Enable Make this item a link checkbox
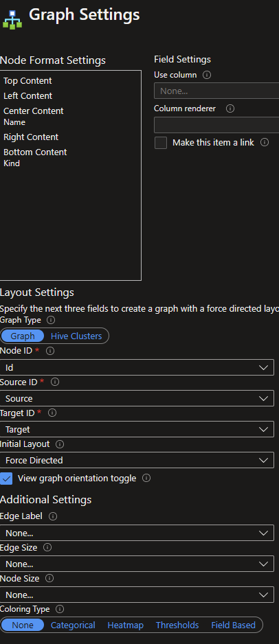 pyautogui.click(x=161, y=143)
